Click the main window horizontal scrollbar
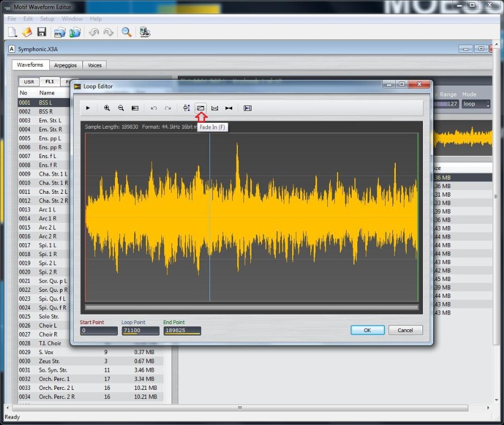Viewport: 504px width, 425px height. [x=240, y=407]
